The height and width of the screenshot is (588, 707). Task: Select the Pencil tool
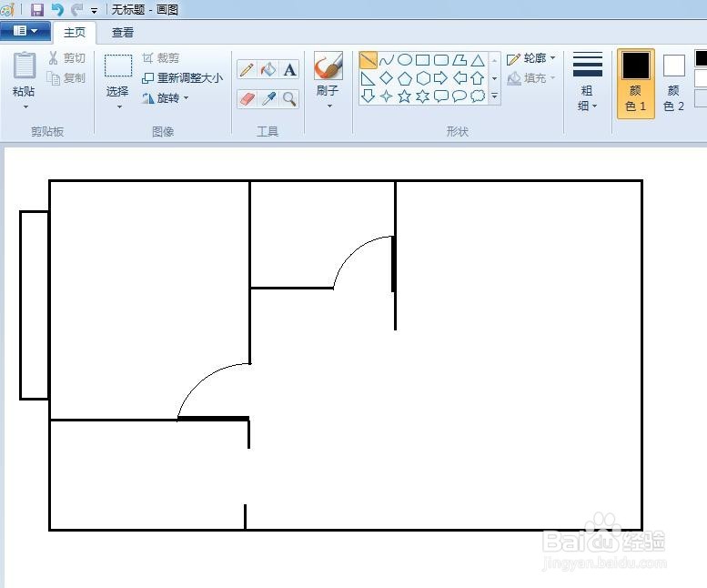(x=247, y=70)
